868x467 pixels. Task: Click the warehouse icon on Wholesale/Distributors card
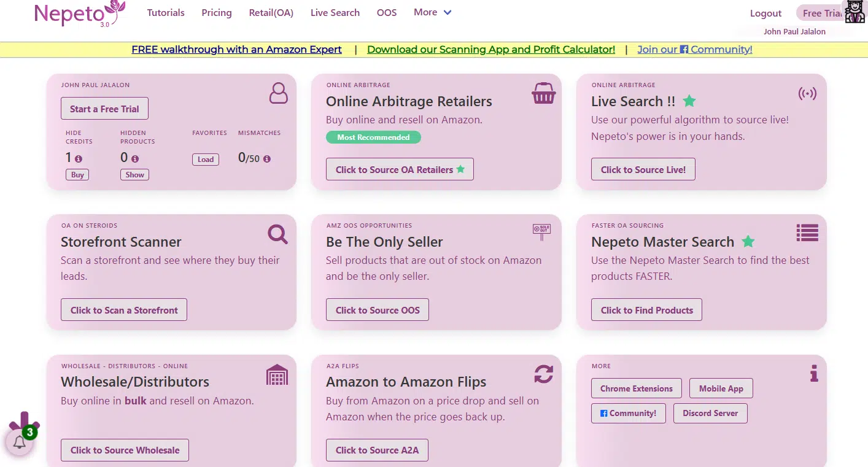click(277, 374)
